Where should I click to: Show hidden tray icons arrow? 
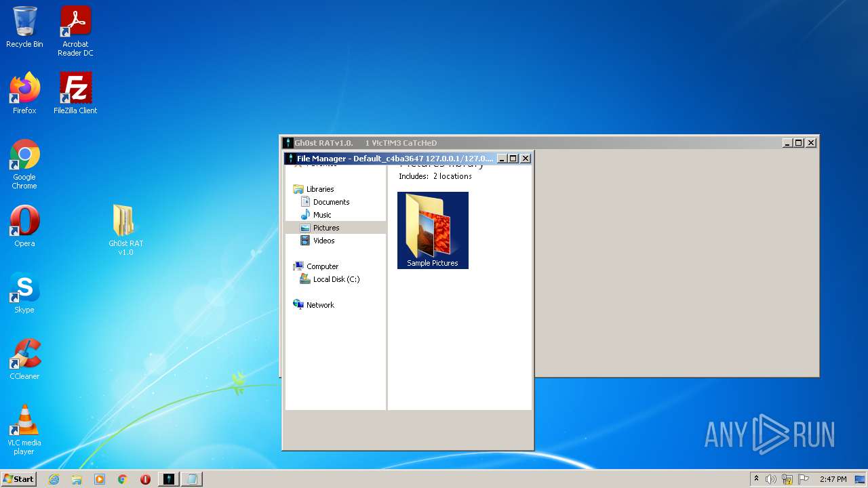pyautogui.click(x=756, y=479)
